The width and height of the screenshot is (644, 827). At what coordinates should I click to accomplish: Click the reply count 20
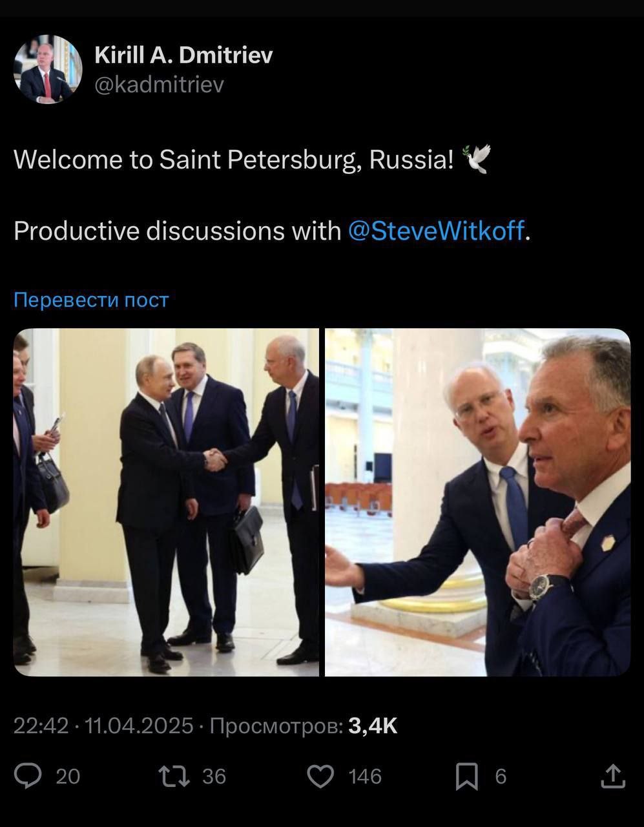68,776
